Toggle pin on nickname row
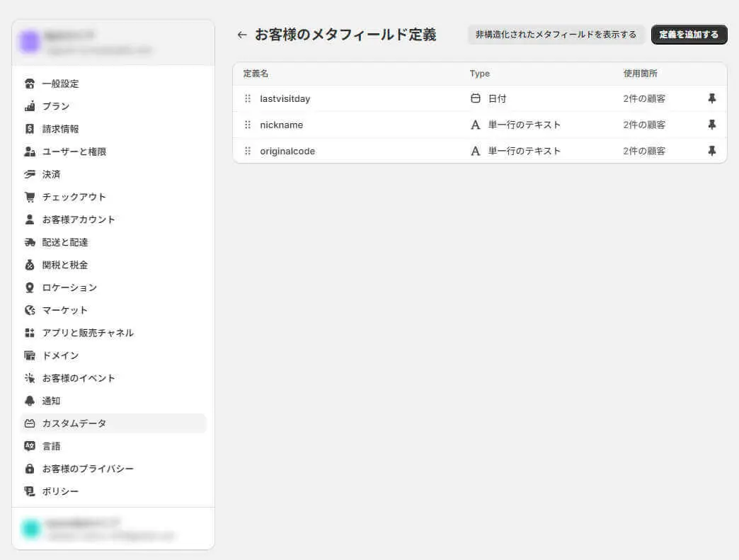 click(x=711, y=125)
